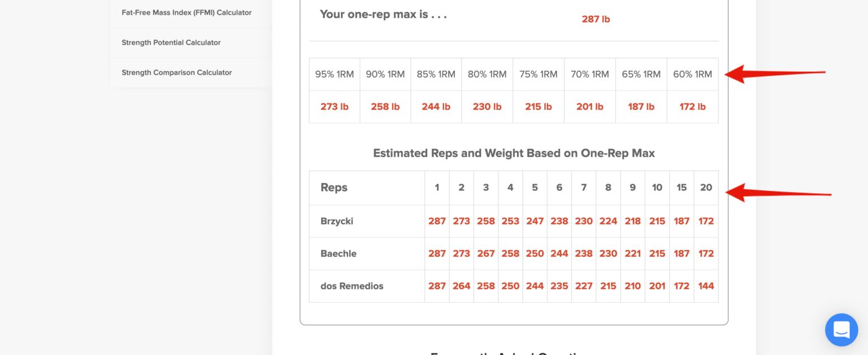Select the Baechle row label
868x355 pixels.
point(338,253)
